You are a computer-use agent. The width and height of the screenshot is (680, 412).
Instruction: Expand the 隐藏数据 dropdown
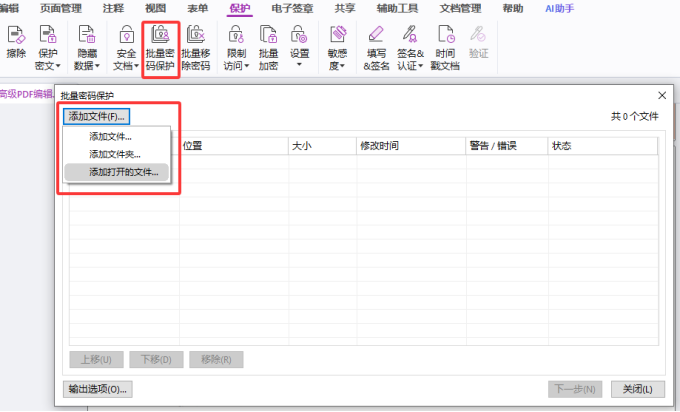(87, 48)
